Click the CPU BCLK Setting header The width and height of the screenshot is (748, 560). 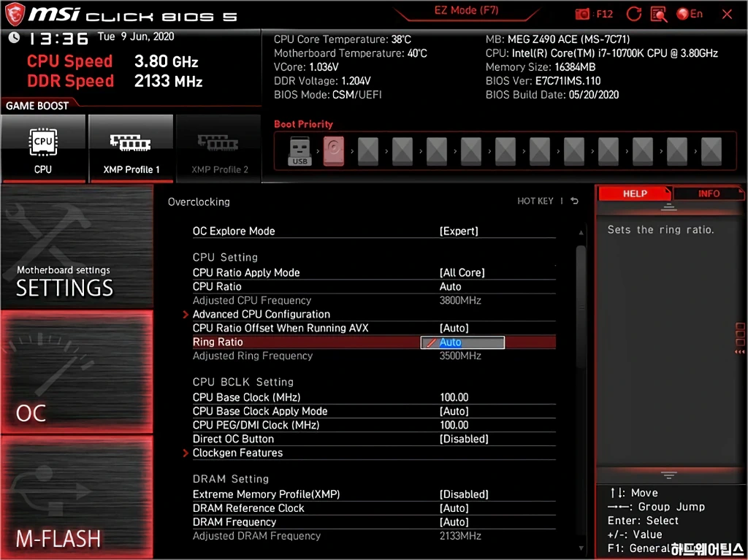(243, 382)
